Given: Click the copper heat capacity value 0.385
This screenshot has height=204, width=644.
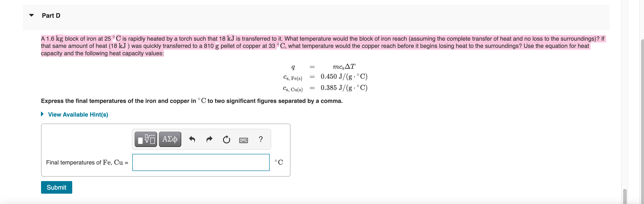Looking at the screenshot, I should (x=344, y=88).
